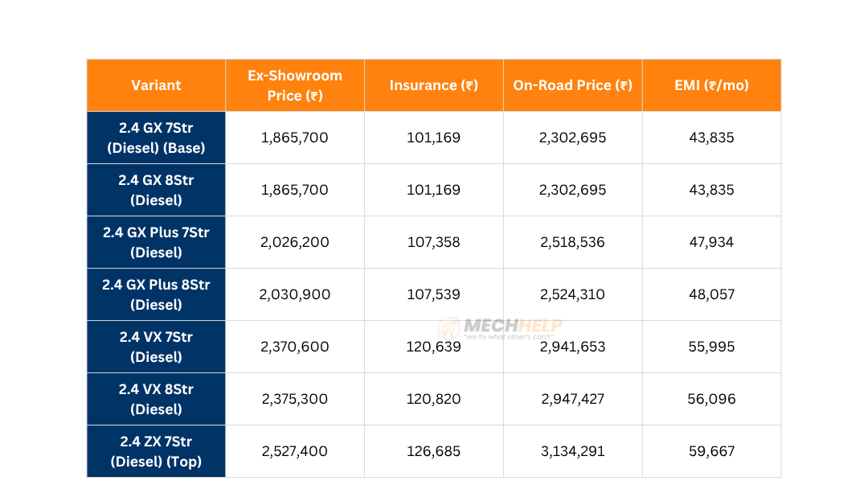Click the MechHelp watermark logo icon
The height and width of the screenshot is (489, 868).
pyautogui.click(x=448, y=327)
